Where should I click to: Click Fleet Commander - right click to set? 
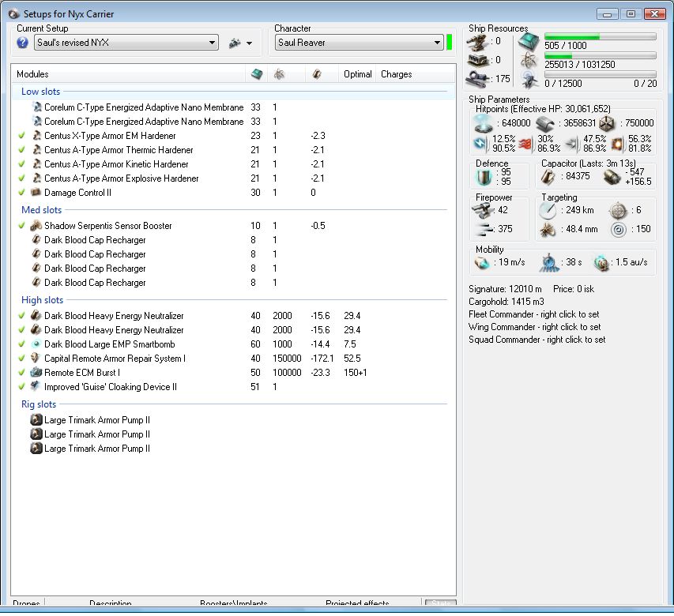click(534, 314)
